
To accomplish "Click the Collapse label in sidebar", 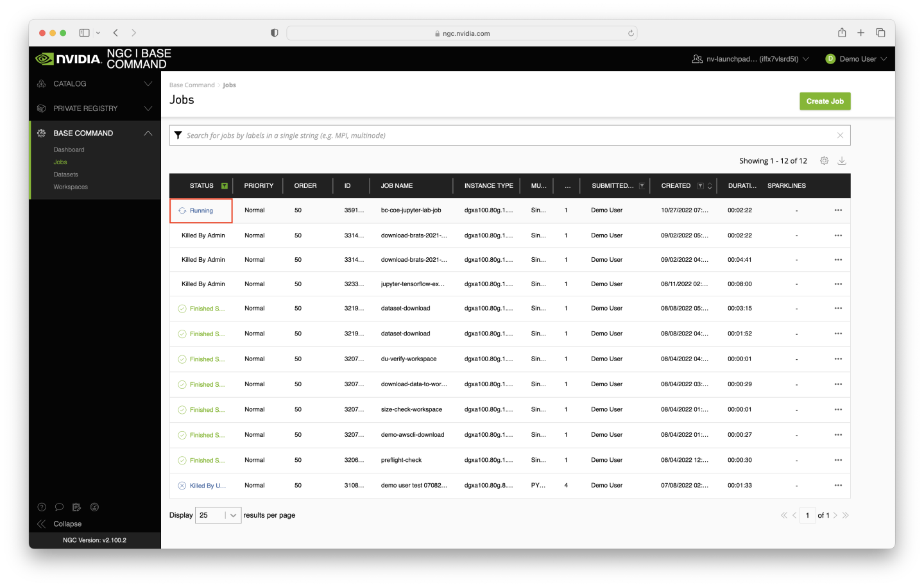I will pyautogui.click(x=67, y=524).
